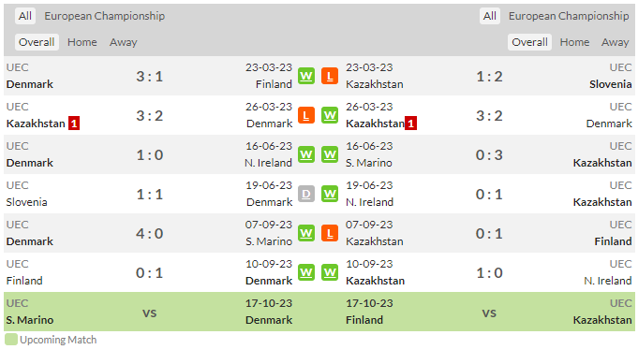
Task: Switch to the right Home tab
Action: (x=574, y=42)
